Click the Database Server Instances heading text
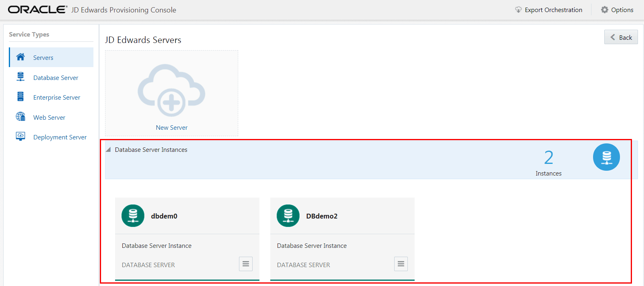The height and width of the screenshot is (286, 644). tap(151, 149)
